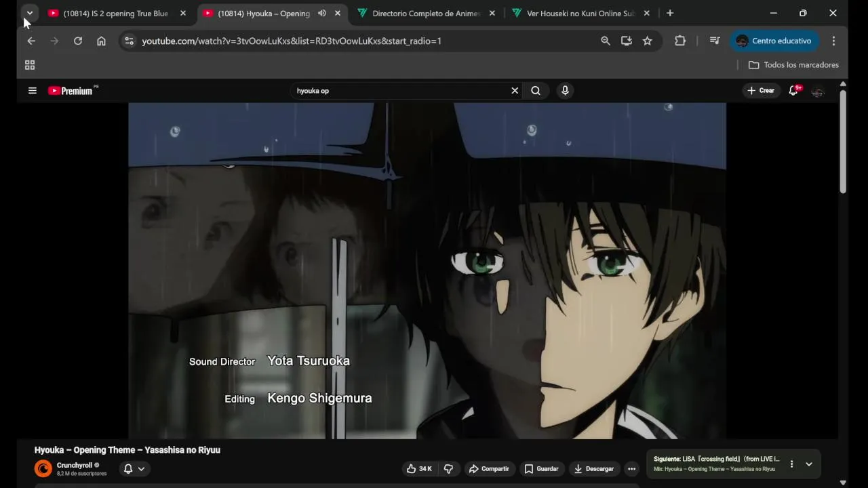Close the Directorio Completo de Anime tab
868x488 pixels.
pyautogui.click(x=492, y=13)
